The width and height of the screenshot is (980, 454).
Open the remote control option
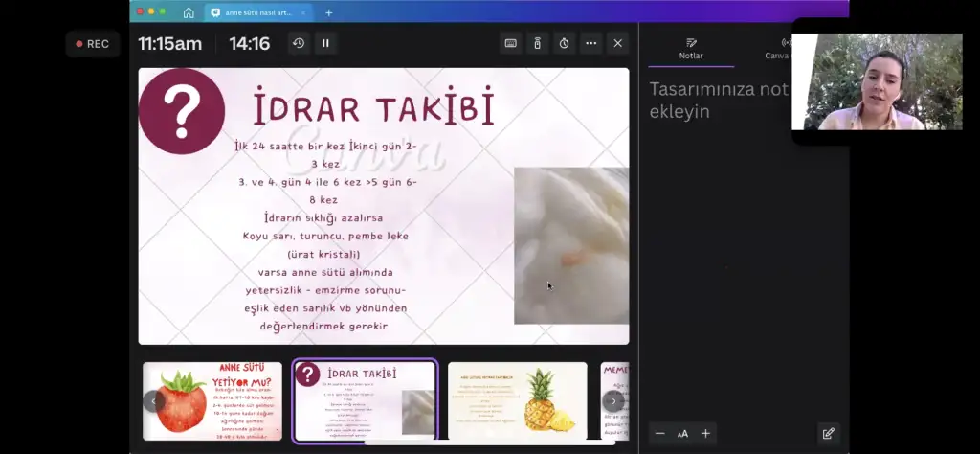tap(537, 43)
